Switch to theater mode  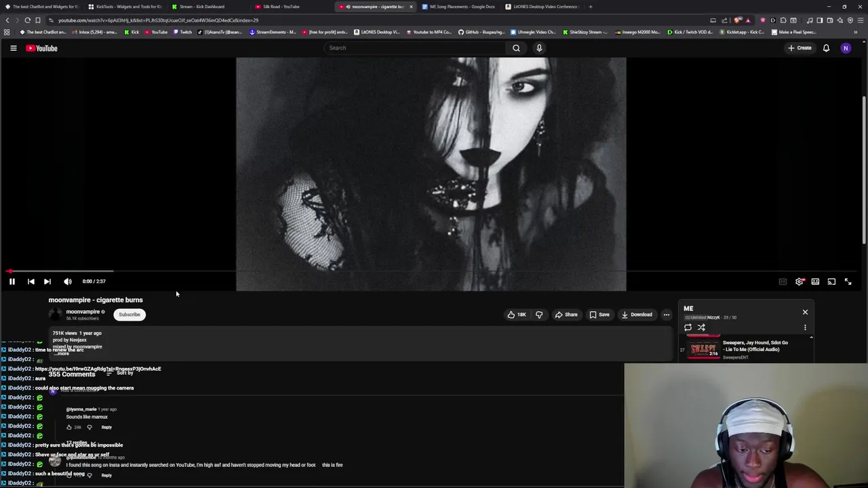[815, 281]
